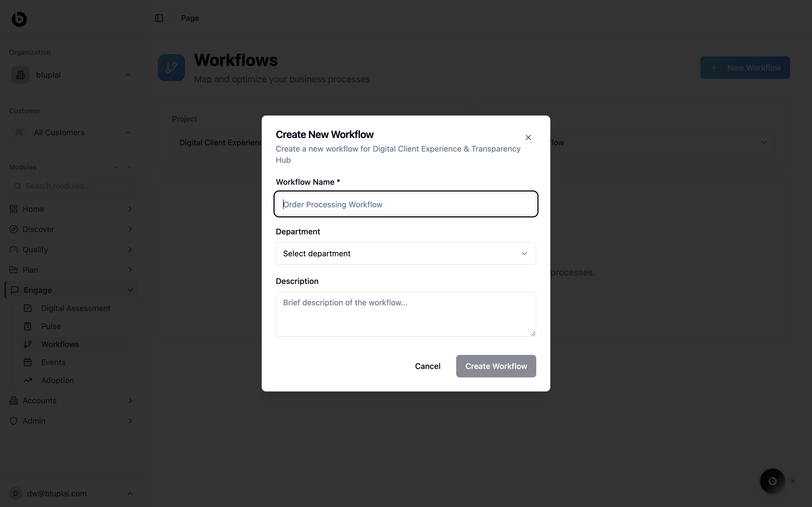
Task: Click the Workflows branch icon in sidebar
Action: coord(28,344)
